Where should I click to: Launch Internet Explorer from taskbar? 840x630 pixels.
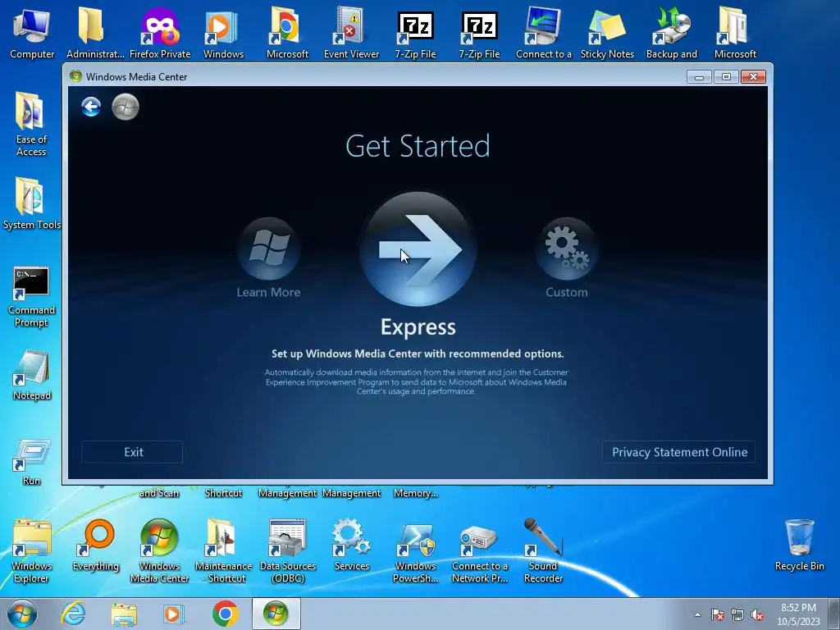click(x=73, y=614)
